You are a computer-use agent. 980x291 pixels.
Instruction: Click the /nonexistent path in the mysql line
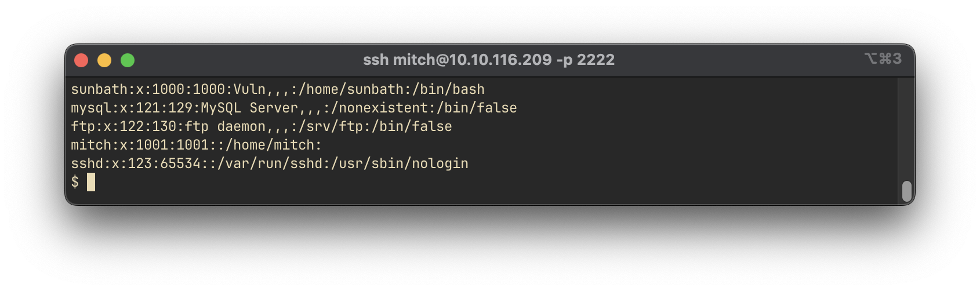point(379,108)
